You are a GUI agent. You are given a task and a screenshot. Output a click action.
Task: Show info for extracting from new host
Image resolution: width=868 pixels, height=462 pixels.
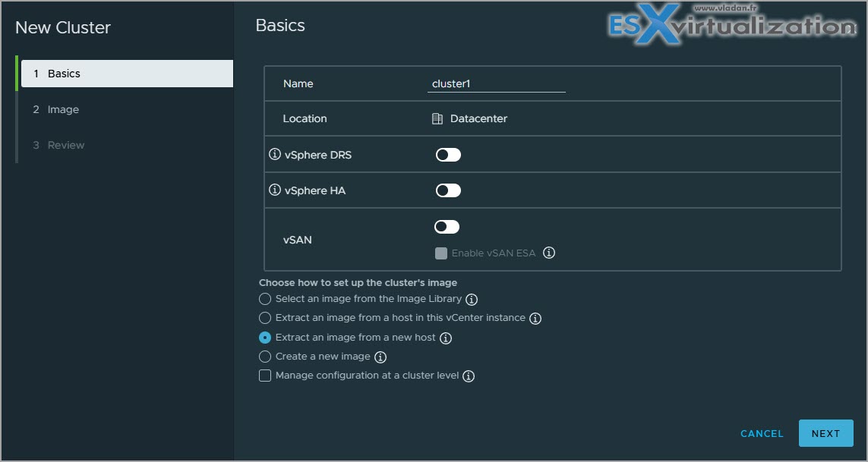pyautogui.click(x=446, y=338)
